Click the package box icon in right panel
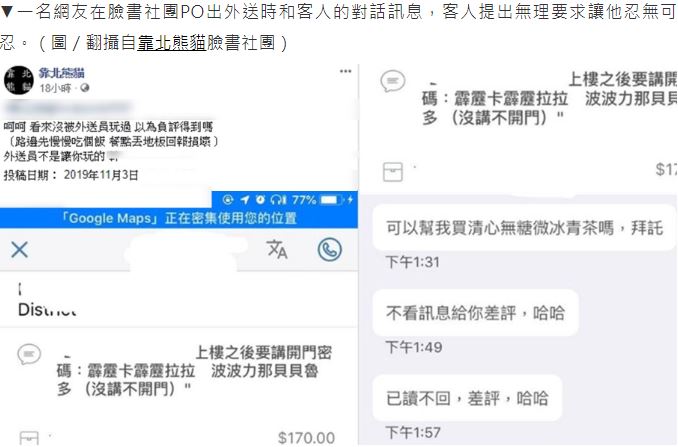Image resolution: width=678 pixels, height=447 pixels. click(x=393, y=172)
